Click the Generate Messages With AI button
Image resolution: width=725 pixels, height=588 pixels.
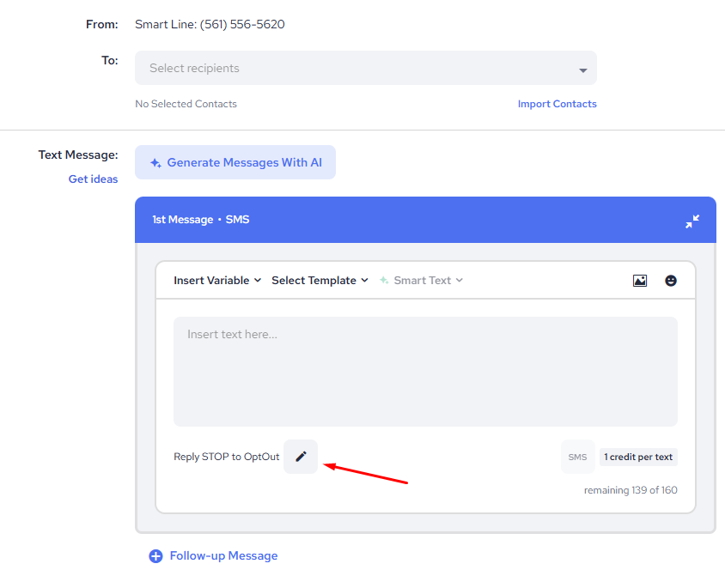235,162
